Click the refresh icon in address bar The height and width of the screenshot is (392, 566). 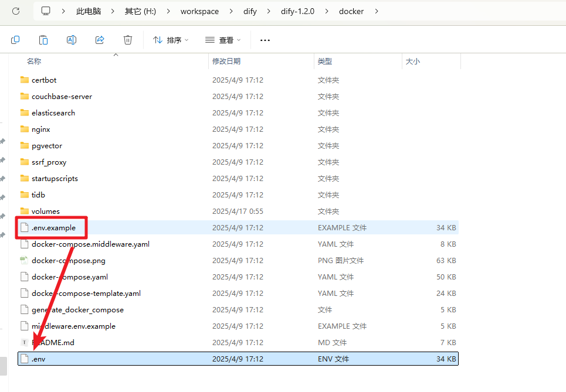(16, 11)
